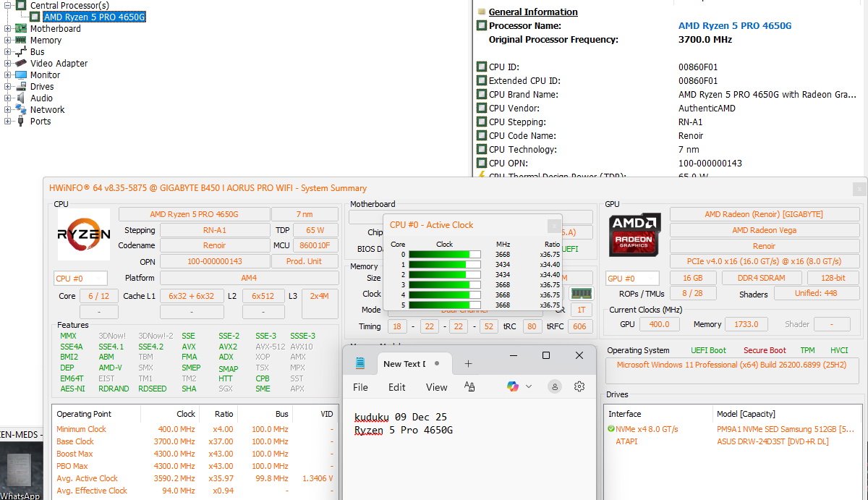This screenshot has height=500, width=868.
Task: Click the memory module chip icon
Action: pyautogui.click(x=580, y=293)
